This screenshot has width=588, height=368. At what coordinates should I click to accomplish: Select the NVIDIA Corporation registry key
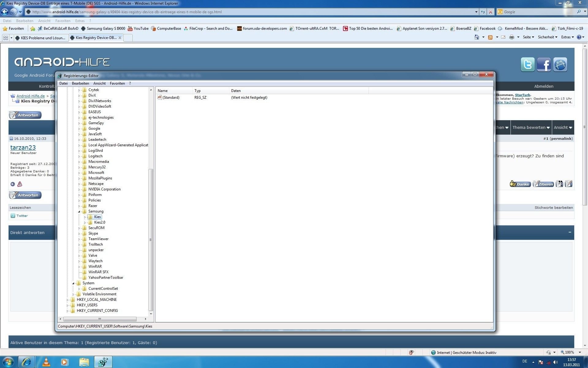(104, 189)
